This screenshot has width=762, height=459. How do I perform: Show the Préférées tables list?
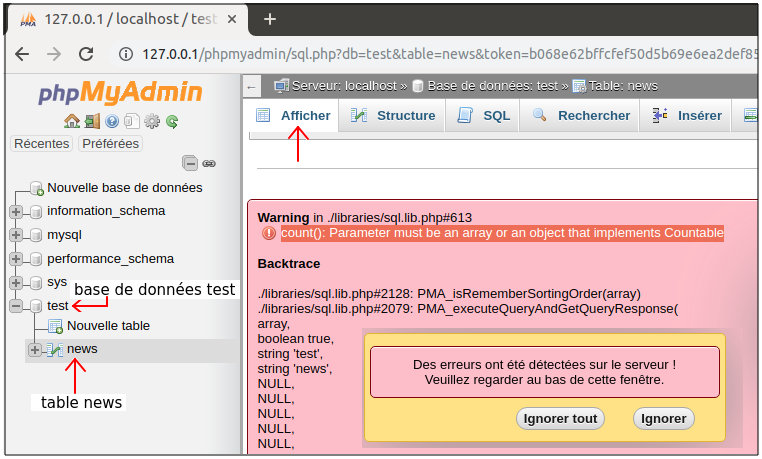point(110,144)
